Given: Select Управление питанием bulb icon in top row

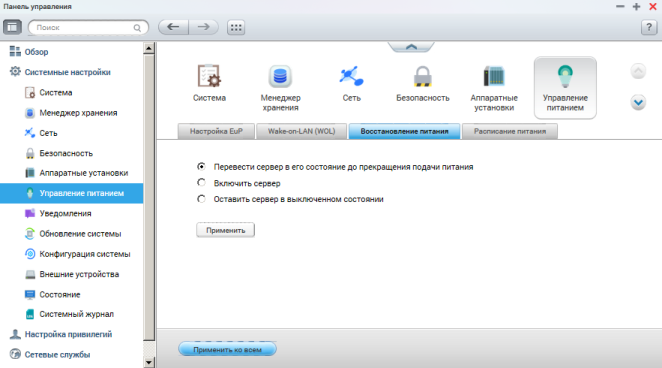Looking at the screenshot, I should click(565, 88).
